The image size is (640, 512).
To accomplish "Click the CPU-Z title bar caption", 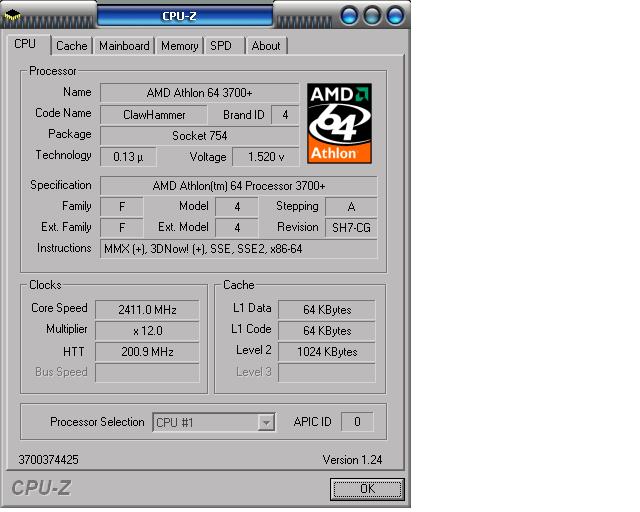I will click(x=179, y=16).
